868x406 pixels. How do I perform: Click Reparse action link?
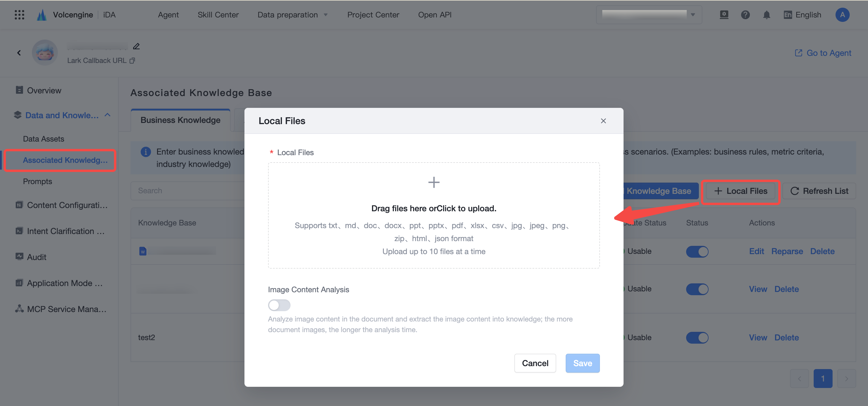coord(787,251)
